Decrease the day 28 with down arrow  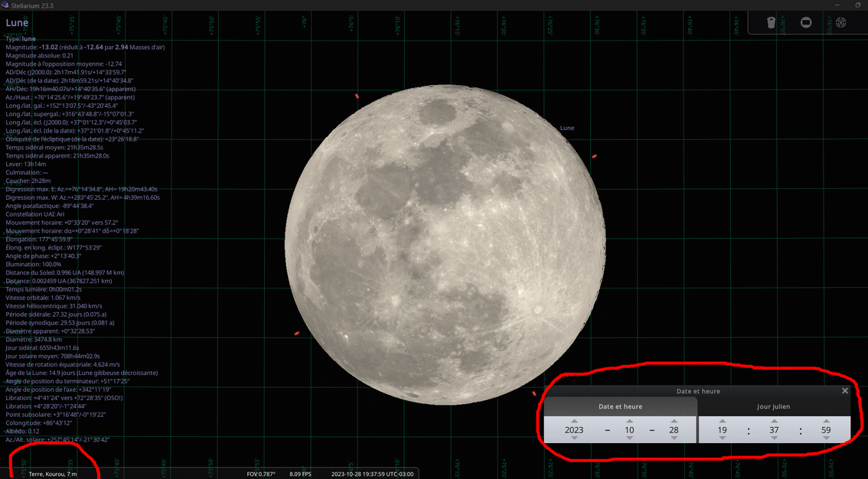click(674, 438)
